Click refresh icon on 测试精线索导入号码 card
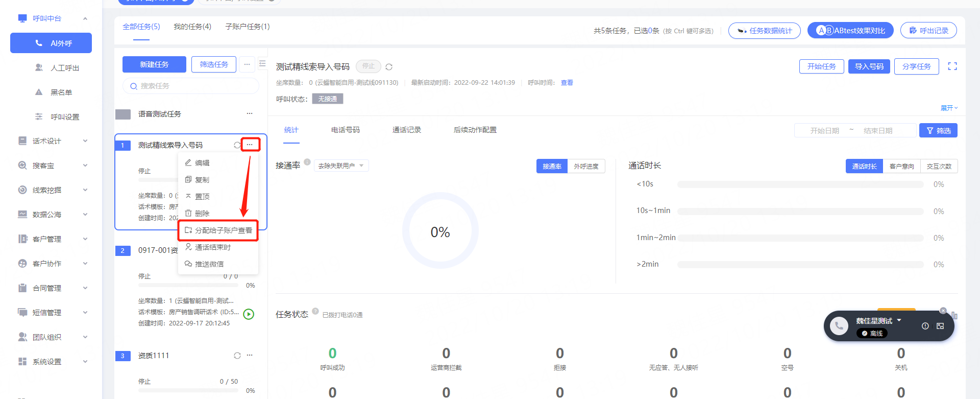Viewport: 980px width, 399px height. click(237, 145)
